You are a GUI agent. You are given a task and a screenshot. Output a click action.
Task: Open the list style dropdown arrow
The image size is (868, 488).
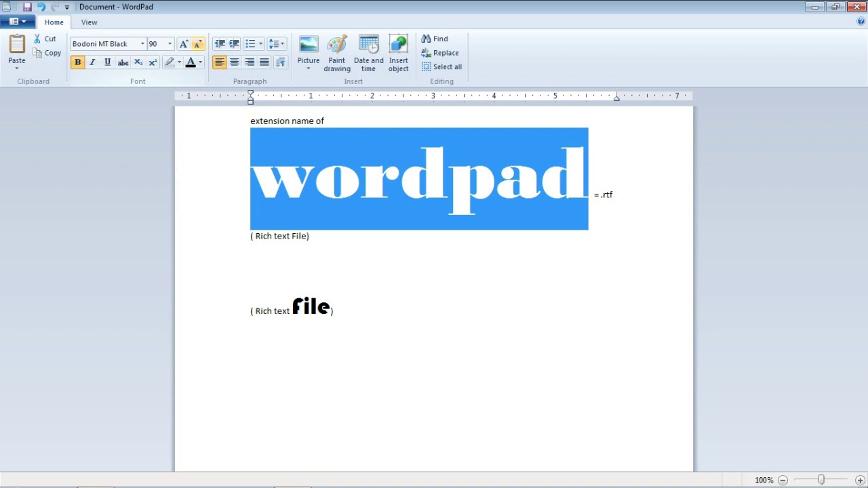click(260, 44)
